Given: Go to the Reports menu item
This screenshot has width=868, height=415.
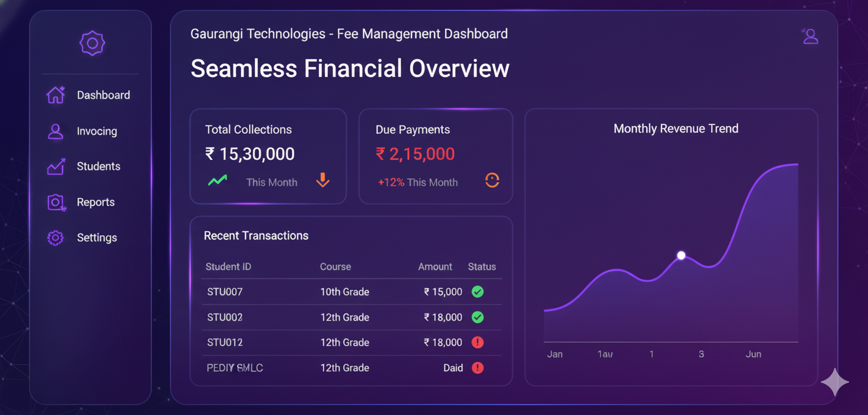Looking at the screenshot, I should click(x=96, y=202).
